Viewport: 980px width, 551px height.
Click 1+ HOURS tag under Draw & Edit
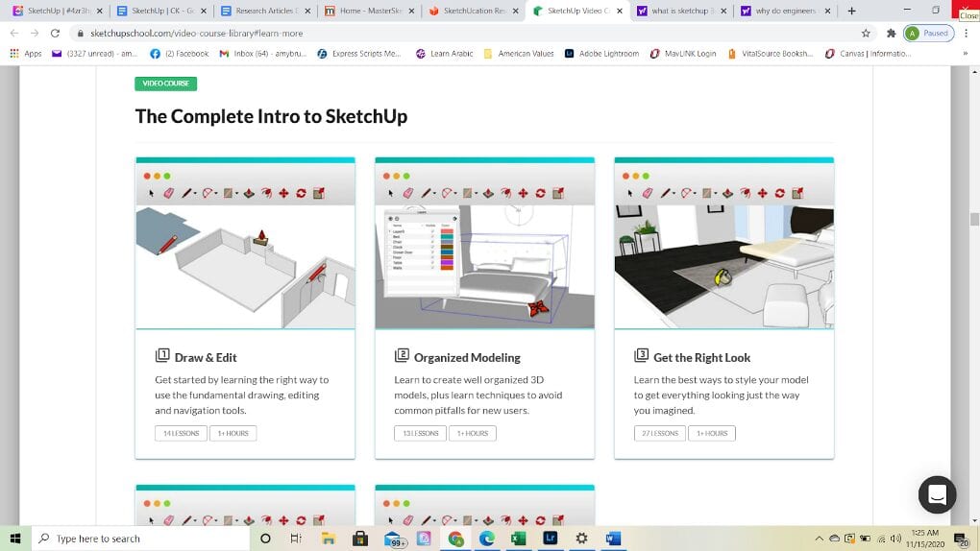tap(233, 433)
